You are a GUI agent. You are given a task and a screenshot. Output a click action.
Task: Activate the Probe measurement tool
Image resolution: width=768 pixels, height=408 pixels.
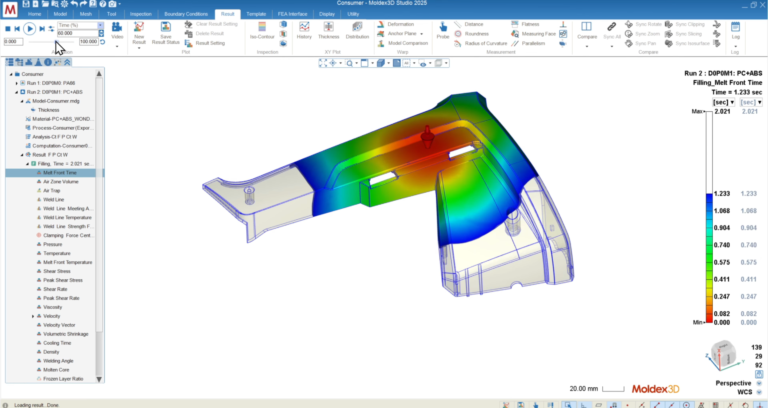[x=443, y=30]
